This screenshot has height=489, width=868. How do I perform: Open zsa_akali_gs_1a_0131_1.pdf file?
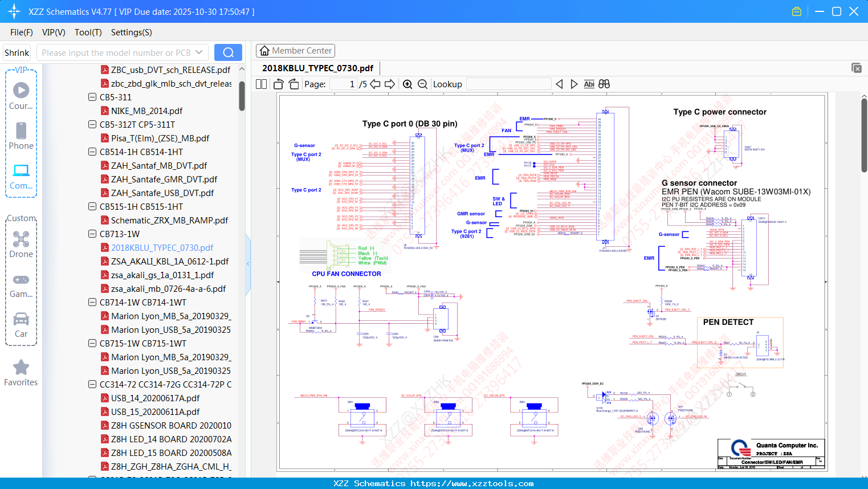[x=162, y=275]
